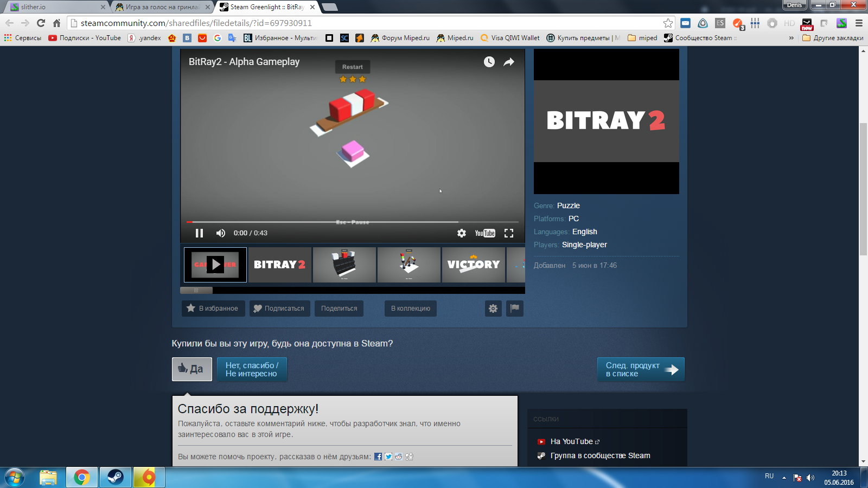Open the Steam extension marked new
The image size is (868, 488).
[807, 24]
